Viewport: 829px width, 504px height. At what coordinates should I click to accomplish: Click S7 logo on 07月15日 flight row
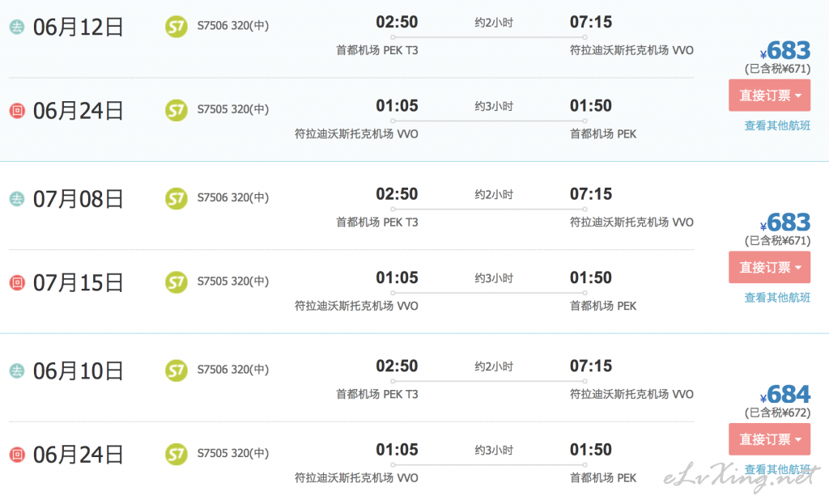(x=176, y=282)
